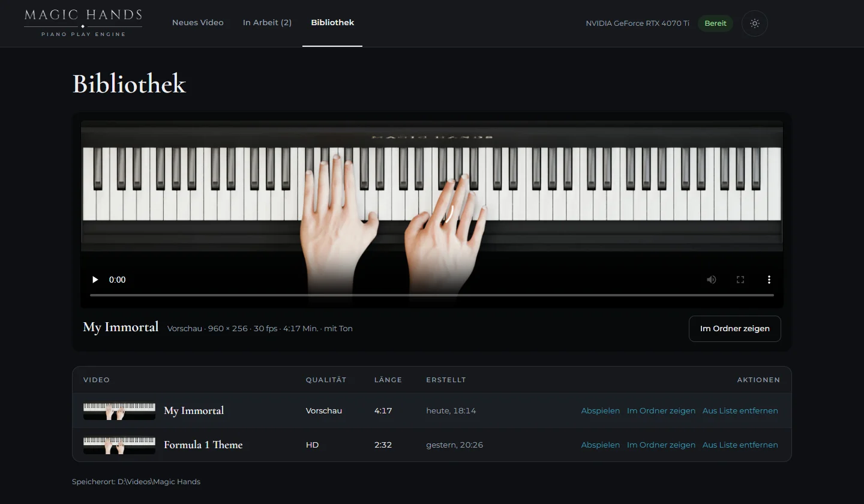864x504 pixels.
Task: Play the My Immortal video preview
Action: (x=95, y=280)
